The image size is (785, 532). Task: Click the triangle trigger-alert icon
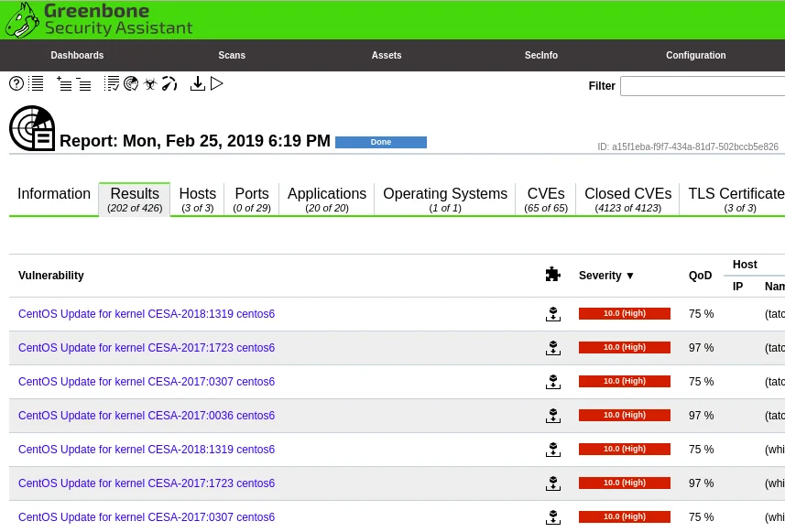[x=217, y=83]
